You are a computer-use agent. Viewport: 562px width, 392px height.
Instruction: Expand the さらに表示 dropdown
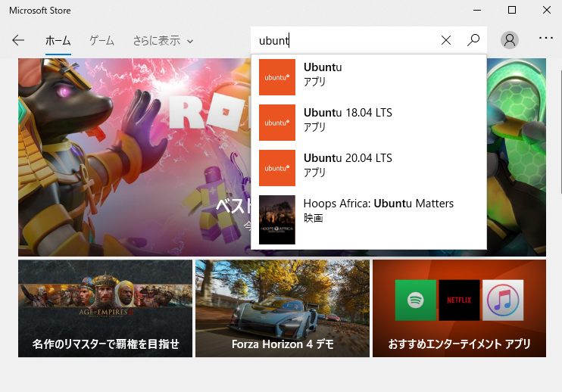point(163,41)
